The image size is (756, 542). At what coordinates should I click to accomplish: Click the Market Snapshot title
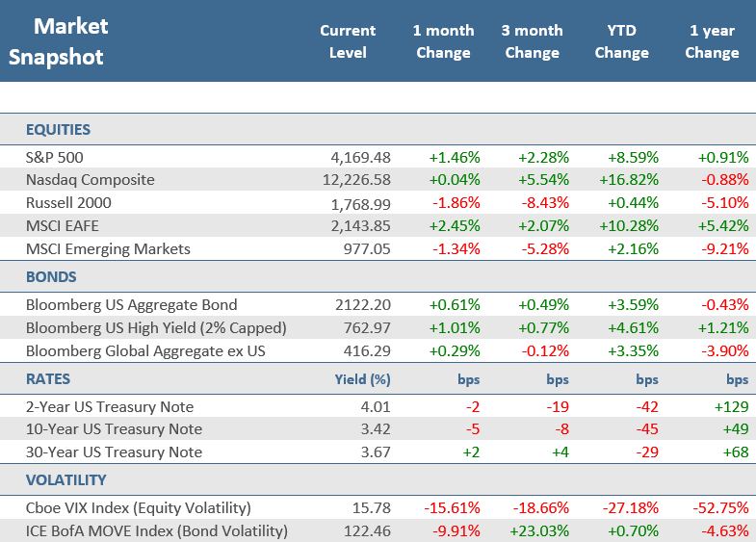pyautogui.click(x=59, y=41)
